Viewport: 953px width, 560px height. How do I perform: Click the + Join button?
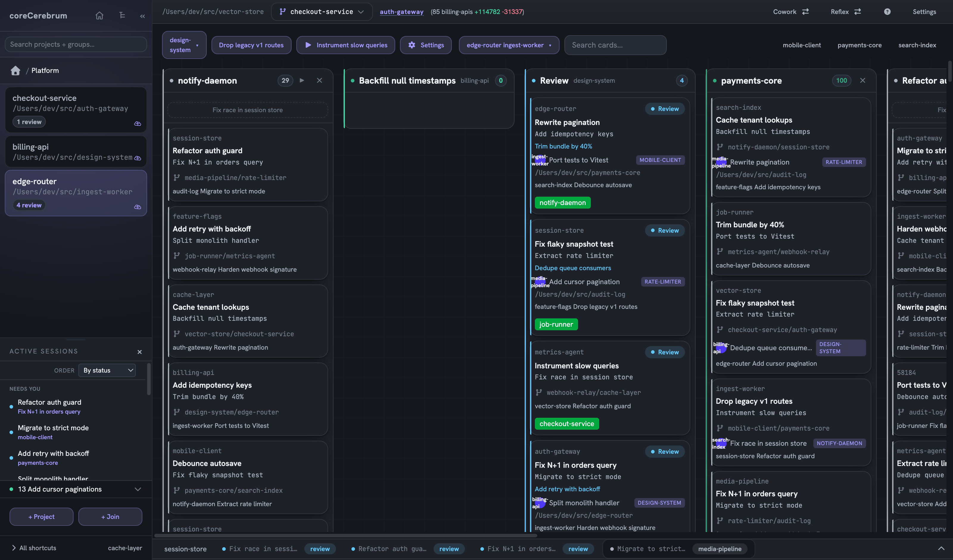(x=110, y=517)
